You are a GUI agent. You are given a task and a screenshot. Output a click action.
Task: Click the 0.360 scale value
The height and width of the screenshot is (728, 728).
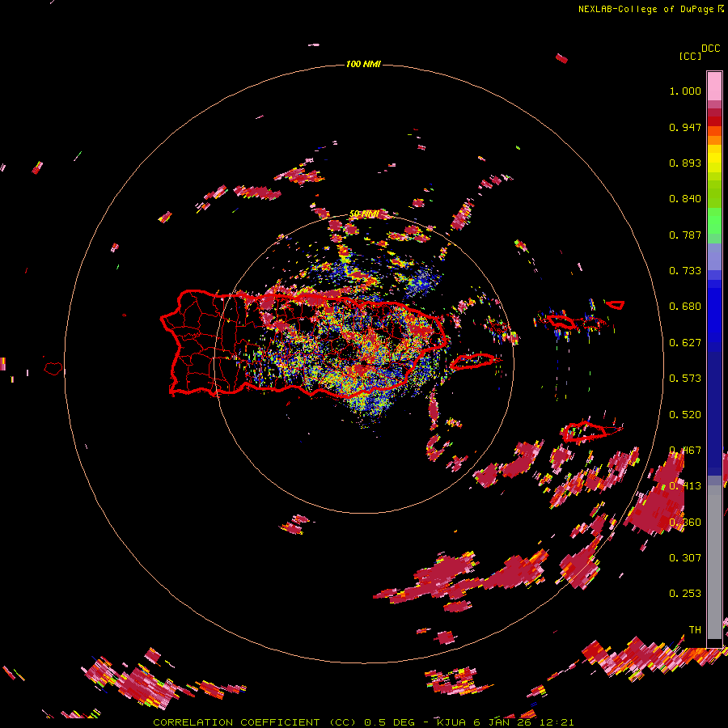(685, 523)
